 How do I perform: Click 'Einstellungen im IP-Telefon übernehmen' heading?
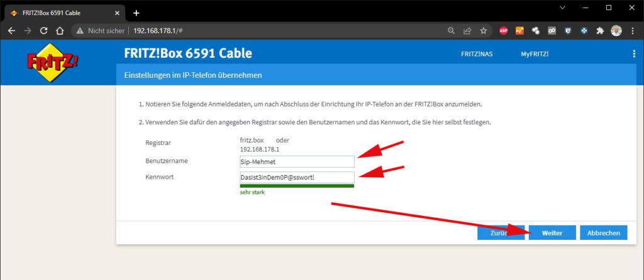click(x=193, y=75)
